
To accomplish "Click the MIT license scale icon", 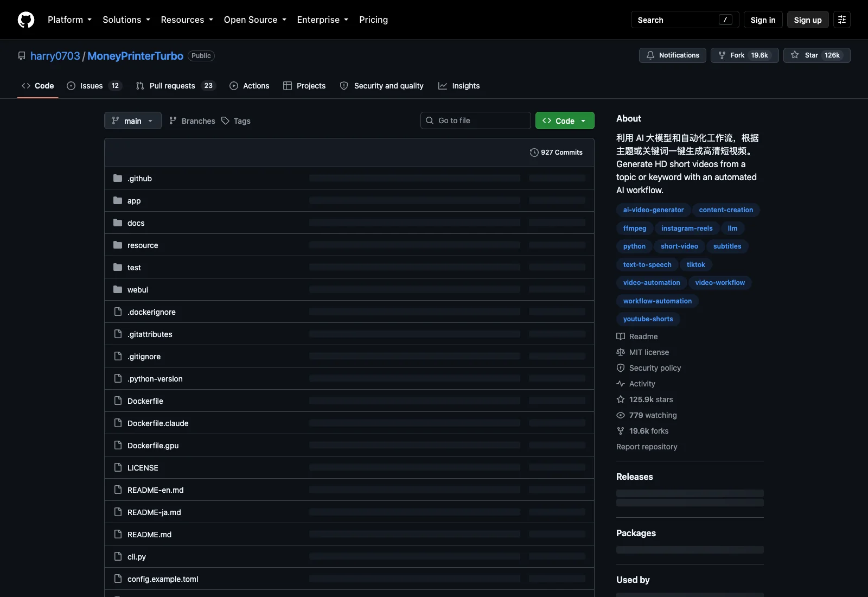I will (621, 352).
